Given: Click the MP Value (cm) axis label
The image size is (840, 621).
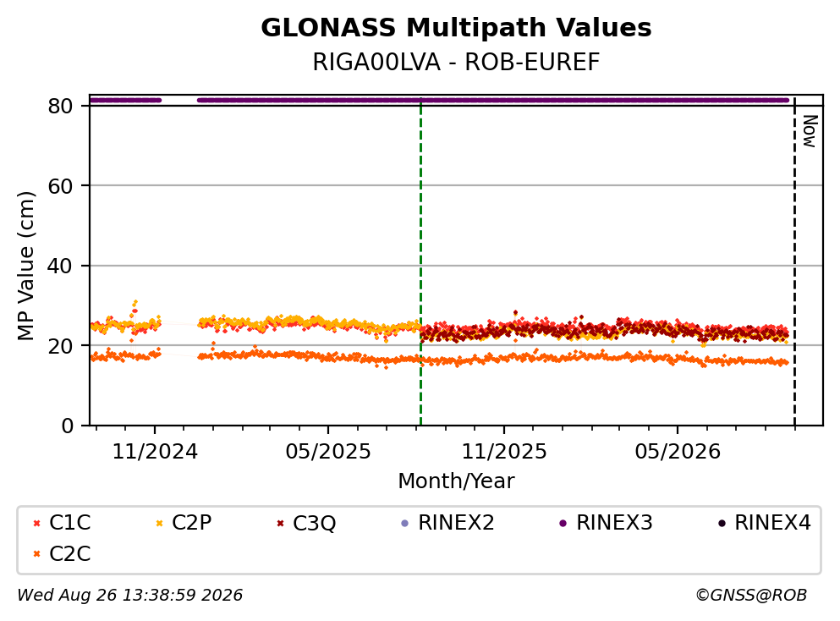Looking at the screenshot, I should (25, 266).
